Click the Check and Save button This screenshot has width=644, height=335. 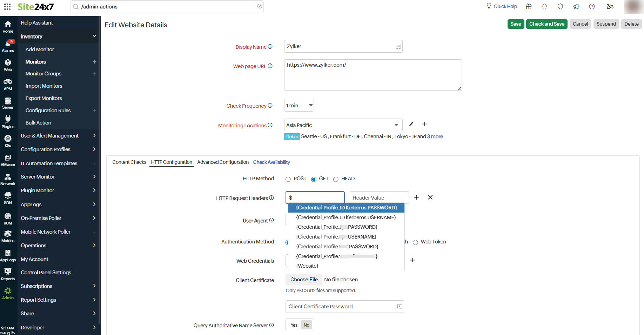pyautogui.click(x=546, y=24)
